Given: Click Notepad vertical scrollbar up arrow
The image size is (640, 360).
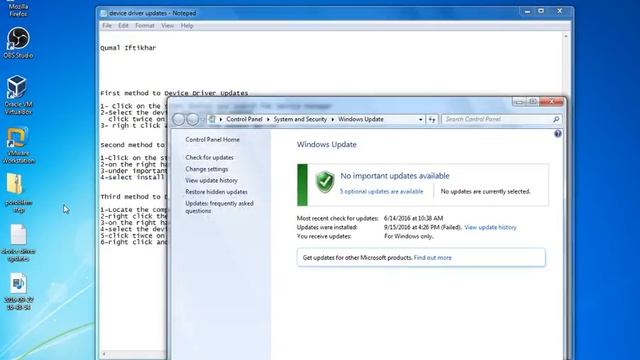Looking at the screenshot, I should [x=566, y=36].
